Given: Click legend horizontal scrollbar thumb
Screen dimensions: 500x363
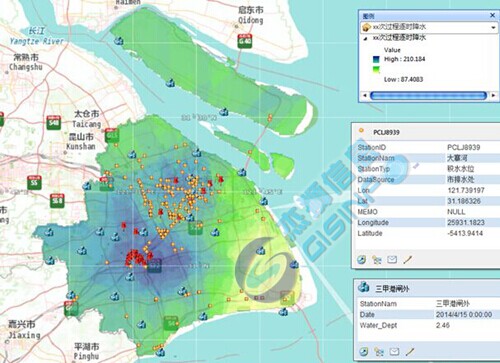Looking at the screenshot, I should pos(429,95).
